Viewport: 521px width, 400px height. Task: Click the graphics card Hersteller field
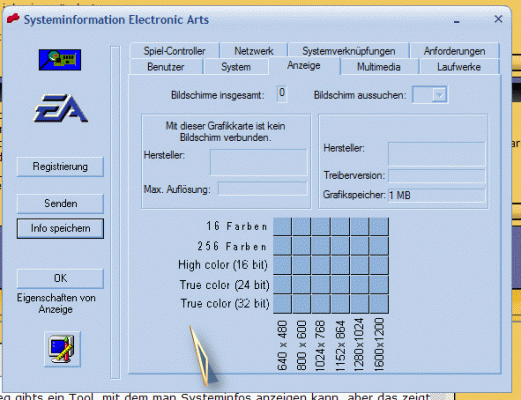(259, 162)
